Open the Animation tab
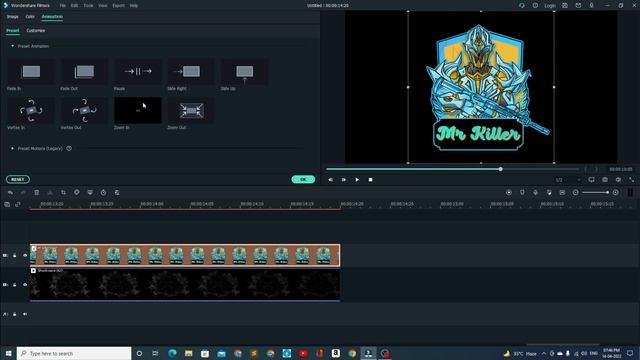 pos(52,17)
